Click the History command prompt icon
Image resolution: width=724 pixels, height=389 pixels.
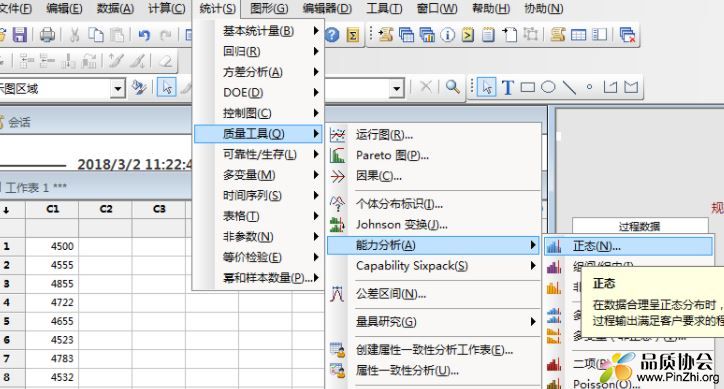click(x=468, y=35)
